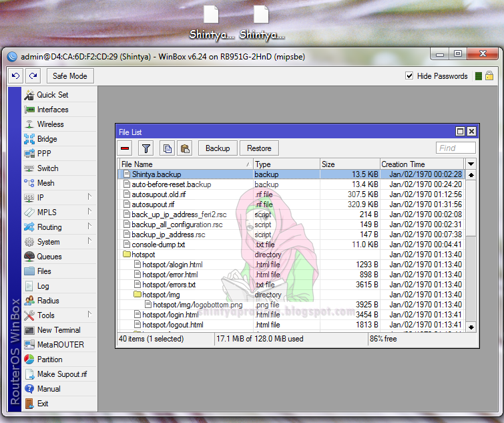Viewport: 504px width, 423px height.
Task: Open the Wireless menu
Action: (x=60, y=124)
